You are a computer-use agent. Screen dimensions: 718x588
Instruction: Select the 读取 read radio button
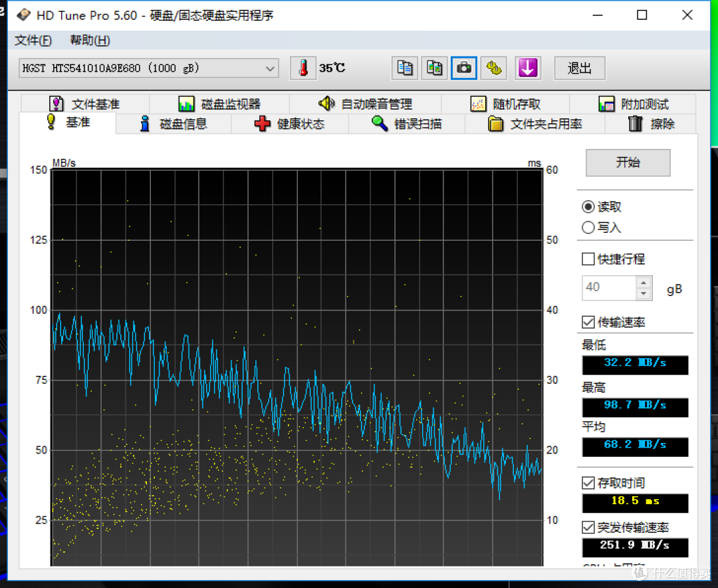(588, 207)
